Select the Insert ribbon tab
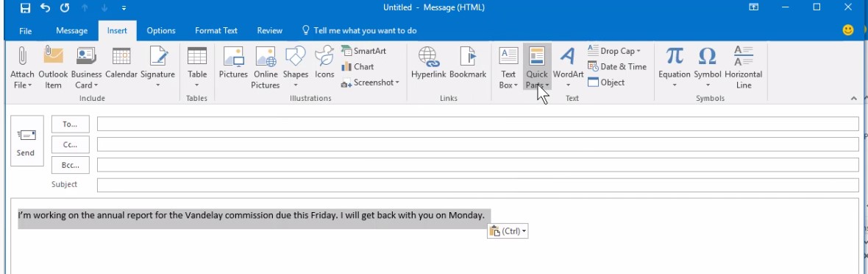The height and width of the screenshot is (274, 868). point(117,30)
